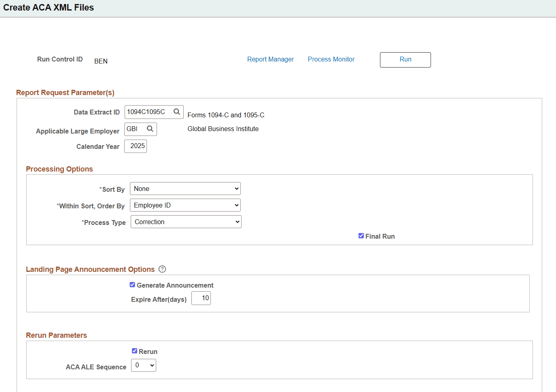Open the Process Monitor link

pos(331,59)
